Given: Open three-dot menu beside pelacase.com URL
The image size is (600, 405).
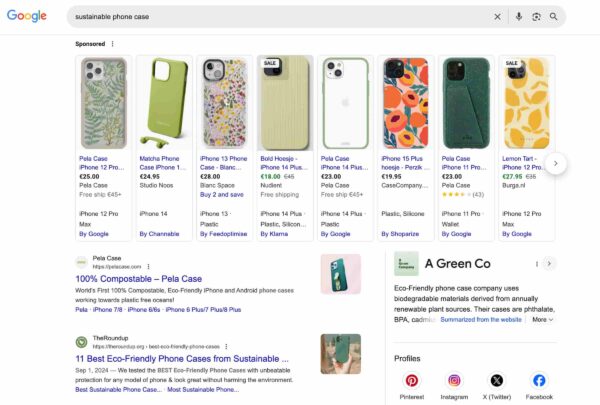Looking at the screenshot, I should tap(148, 266).
